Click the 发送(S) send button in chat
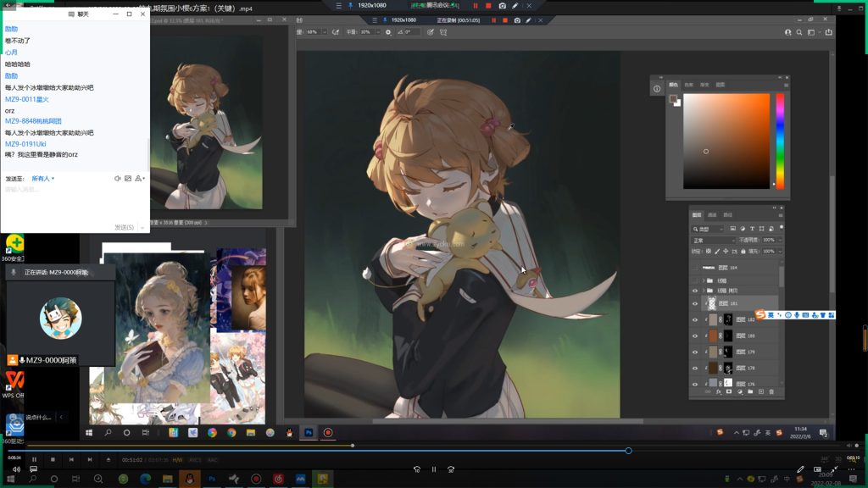The width and height of the screenshot is (868, 488). click(x=124, y=227)
